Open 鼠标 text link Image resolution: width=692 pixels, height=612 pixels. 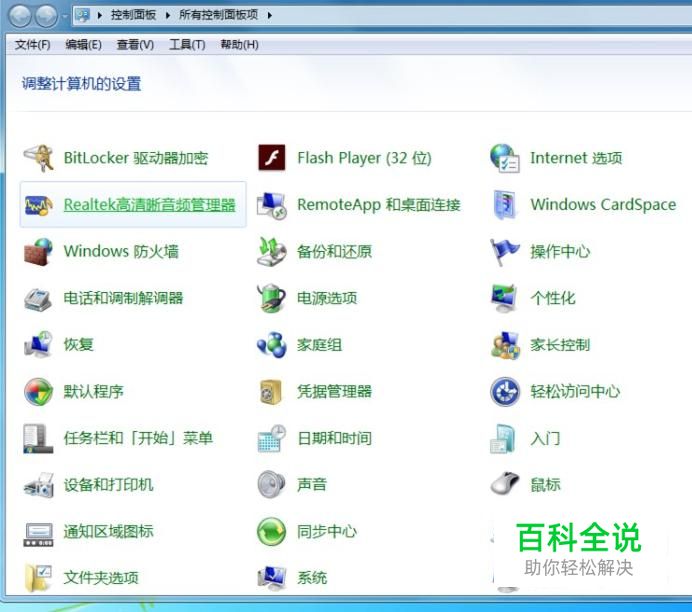click(x=545, y=485)
